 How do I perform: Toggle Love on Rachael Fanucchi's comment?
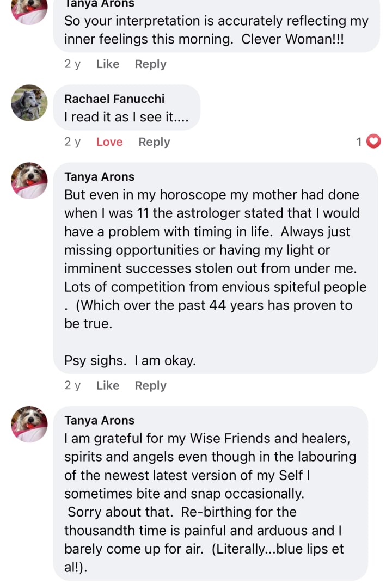coord(109,142)
